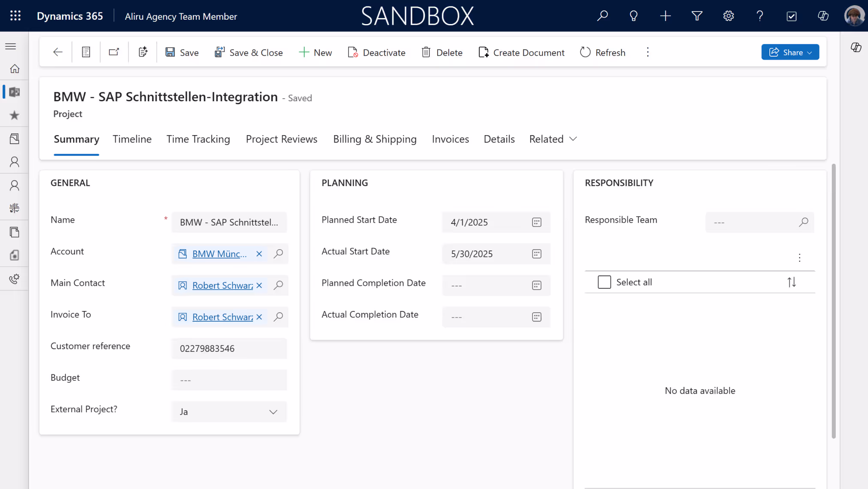
Task: Open Robert Schwarz link in Main Contact
Action: 222,285
